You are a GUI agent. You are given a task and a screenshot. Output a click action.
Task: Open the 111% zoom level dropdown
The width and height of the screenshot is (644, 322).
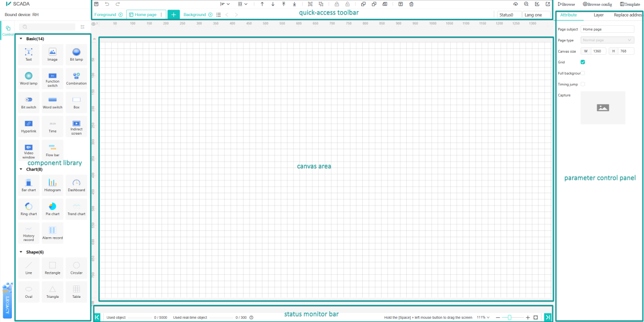coord(484,317)
